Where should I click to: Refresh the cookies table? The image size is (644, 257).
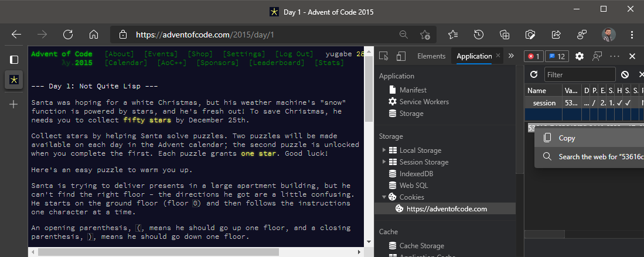point(534,74)
